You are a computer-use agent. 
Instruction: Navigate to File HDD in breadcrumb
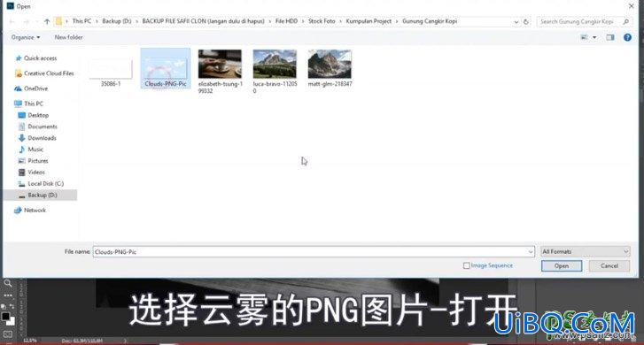[286, 21]
